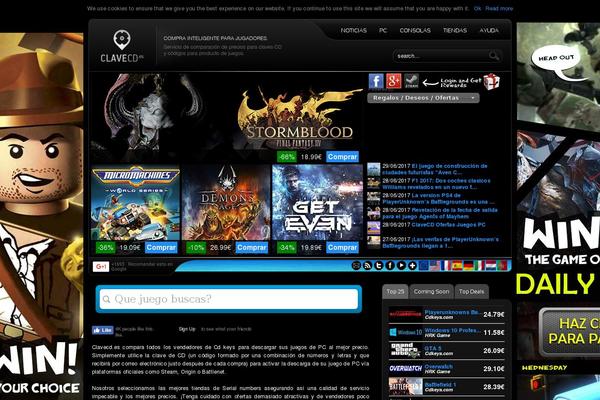Viewport: 600px width, 400px height.
Task: Click Read more in the cookie notice
Action: tap(499, 8)
